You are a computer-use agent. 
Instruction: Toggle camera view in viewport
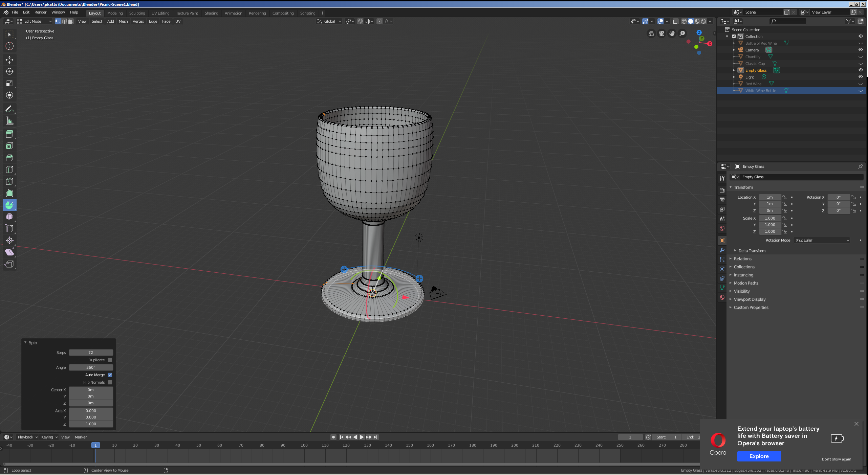661,33
